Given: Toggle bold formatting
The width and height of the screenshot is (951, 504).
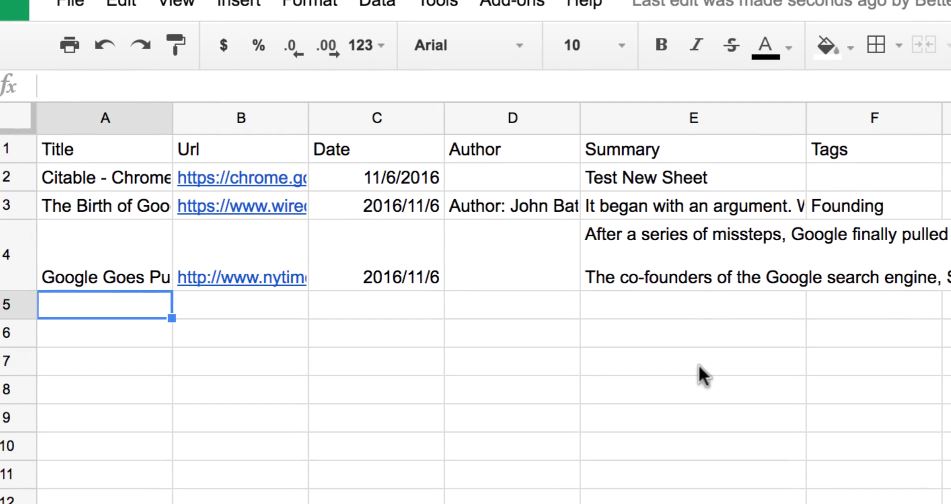Looking at the screenshot, I should coord(661,44).
